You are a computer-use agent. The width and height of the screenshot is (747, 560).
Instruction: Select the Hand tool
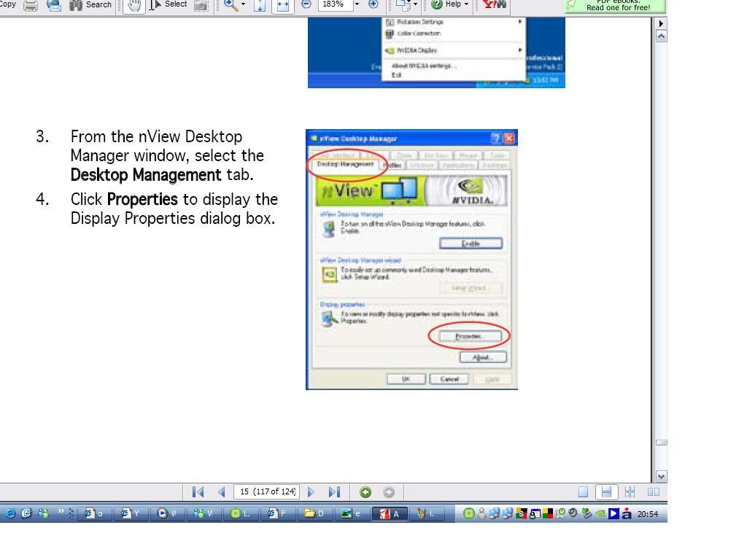pos(134,6)
